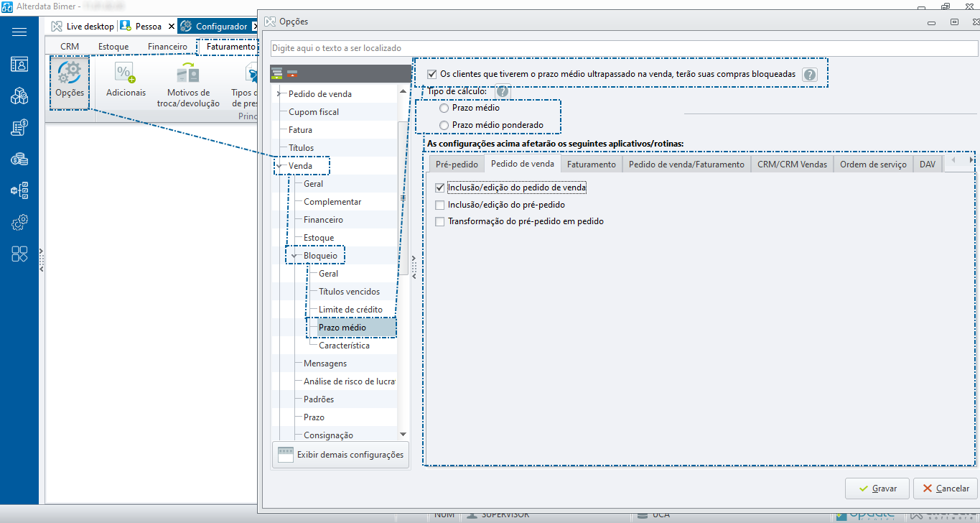Screen dimensions: 980x523
Task: Expand the Pedido de venda tree node
Action: pos(279,94)
